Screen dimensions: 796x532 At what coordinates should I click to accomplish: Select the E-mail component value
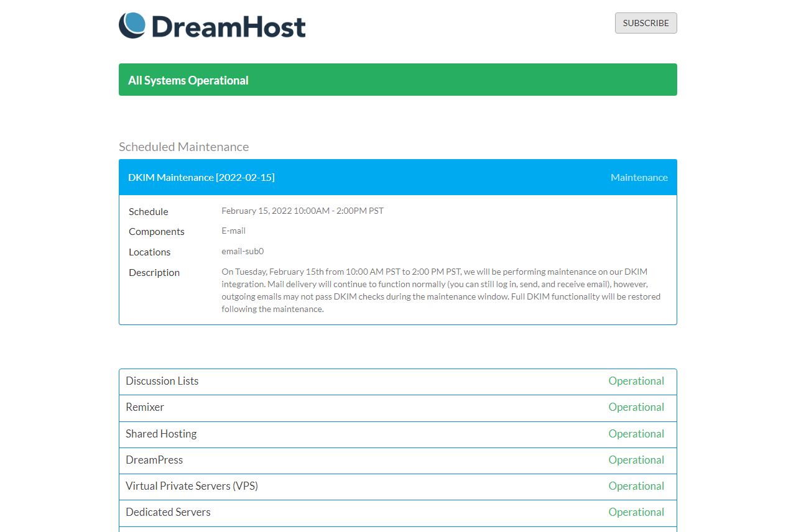[x=234, y=231]
